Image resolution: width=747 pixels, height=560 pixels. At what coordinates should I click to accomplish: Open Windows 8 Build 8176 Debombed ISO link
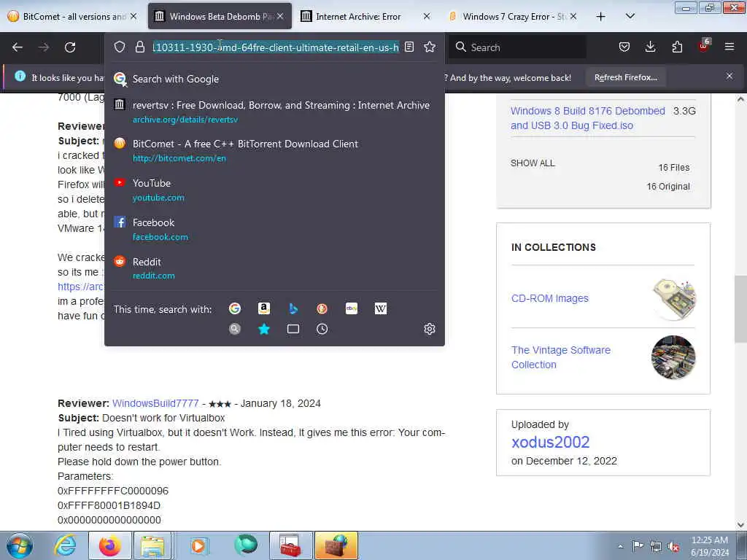587,118
